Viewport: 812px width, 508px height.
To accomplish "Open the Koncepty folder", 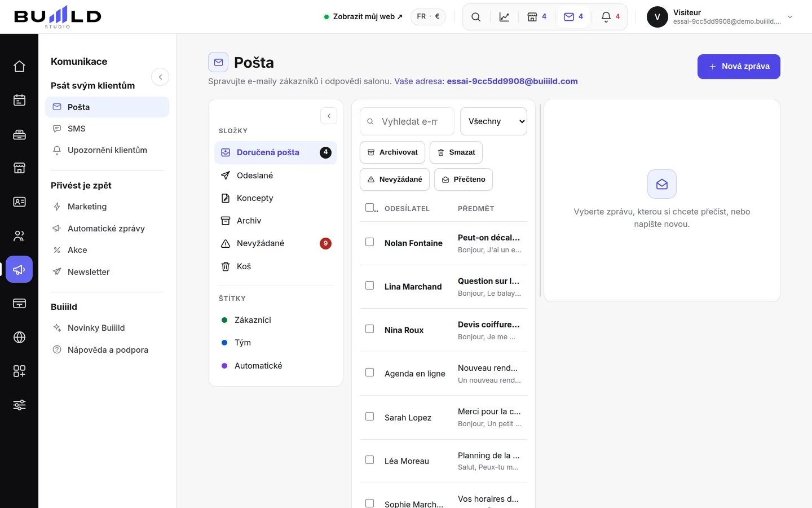I will [276, 198].
